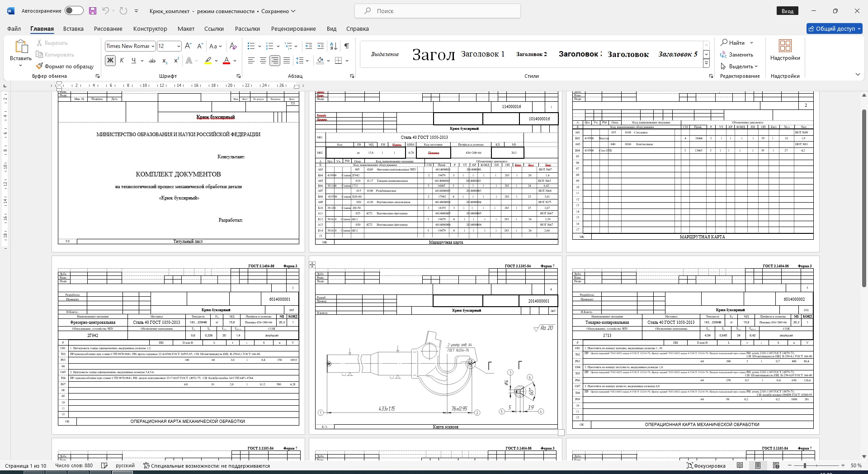
Task: Expand the styles gallery list
Action: [x=706, y=63]
